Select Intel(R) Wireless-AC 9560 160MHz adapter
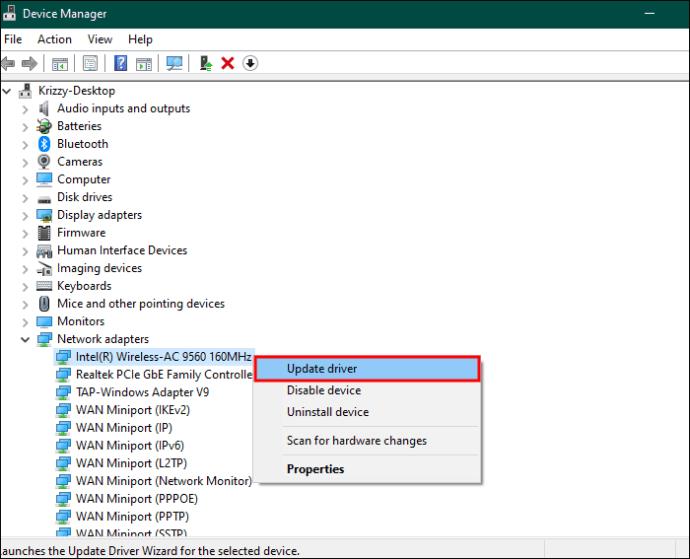690x559 pixels. click(x=163, y=357)
